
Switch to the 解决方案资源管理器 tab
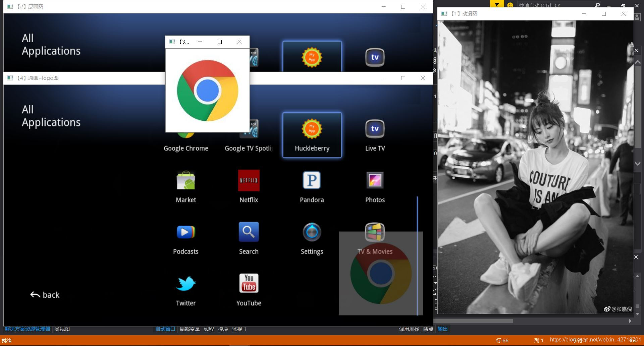tap(28, 329)
